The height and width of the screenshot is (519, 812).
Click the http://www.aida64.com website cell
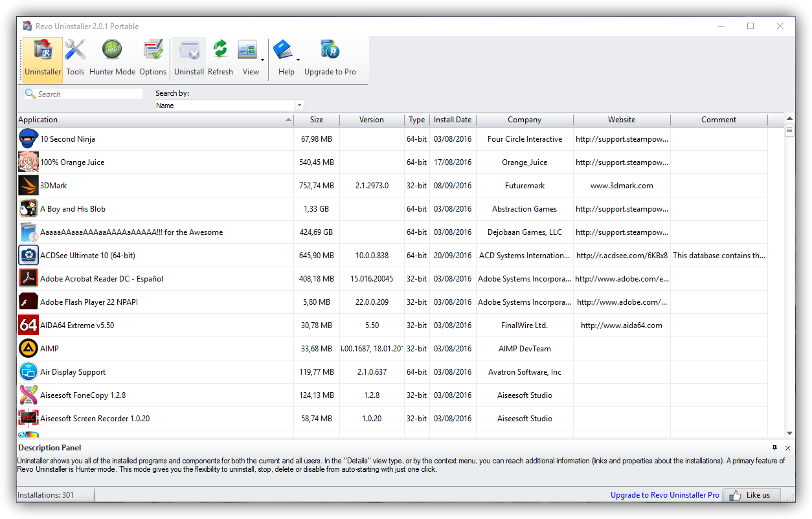pos(622,326)
